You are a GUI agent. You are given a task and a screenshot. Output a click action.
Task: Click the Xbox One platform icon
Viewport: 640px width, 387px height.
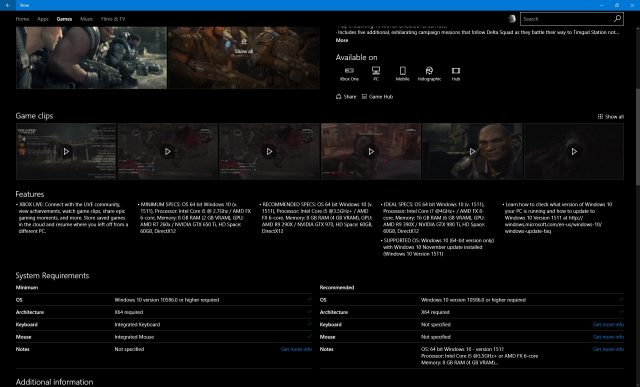click(349, 74)
